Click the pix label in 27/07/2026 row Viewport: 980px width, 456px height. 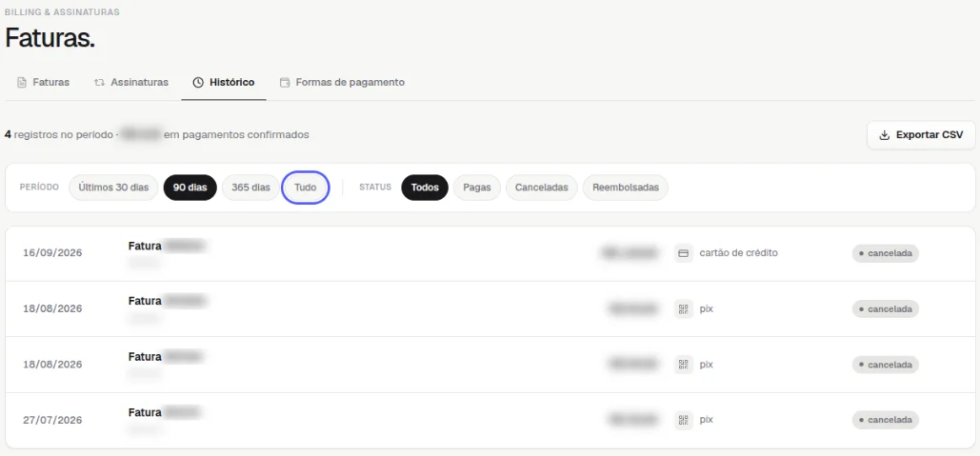point(707,420)
